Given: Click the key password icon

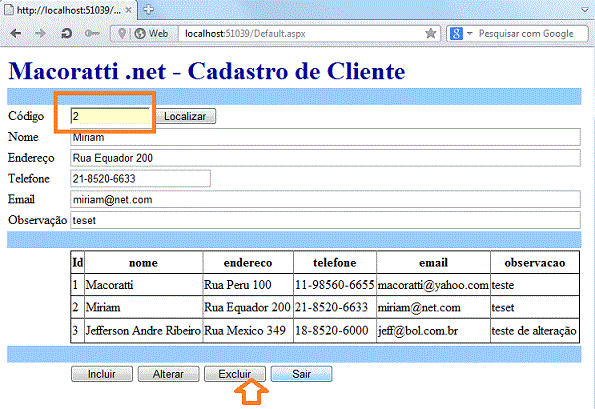Looking at the screenshot, I should click(x=92, y=34).
